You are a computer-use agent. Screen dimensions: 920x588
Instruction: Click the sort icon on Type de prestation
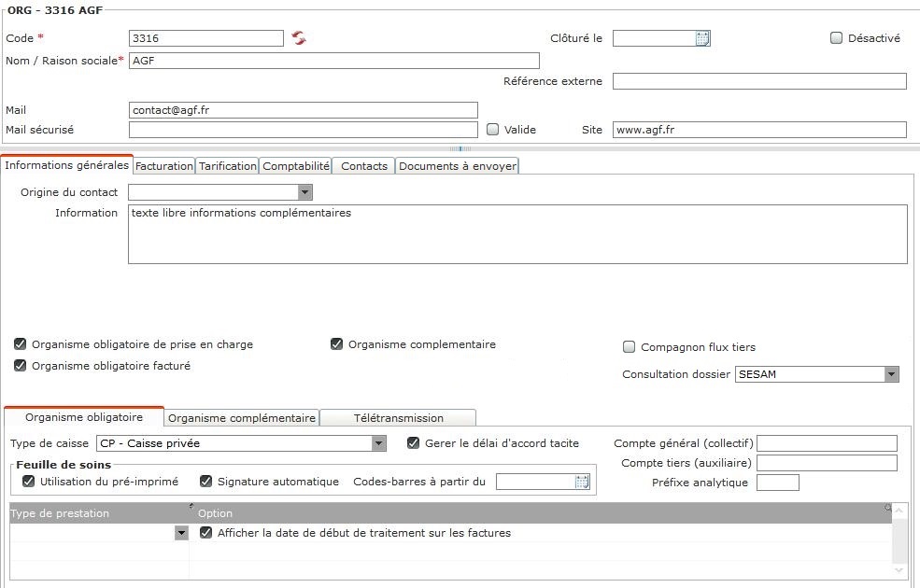coord(191,505)
